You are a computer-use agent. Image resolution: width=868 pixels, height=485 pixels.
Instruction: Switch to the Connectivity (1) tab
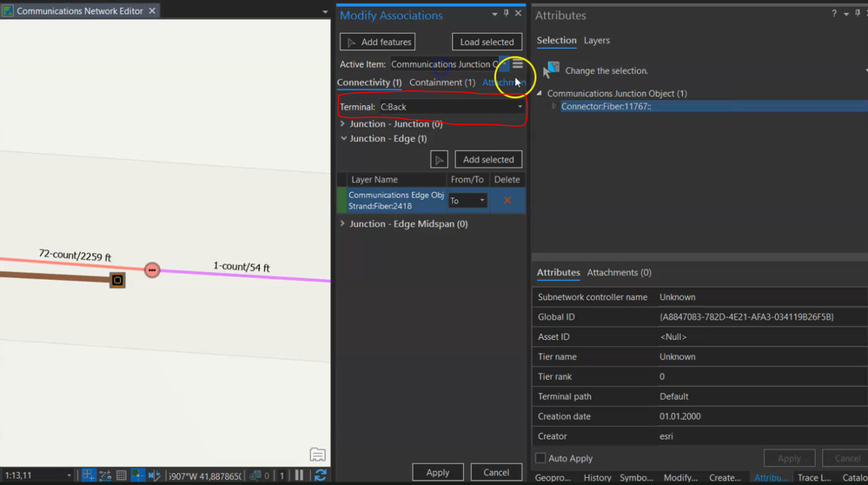369,83
